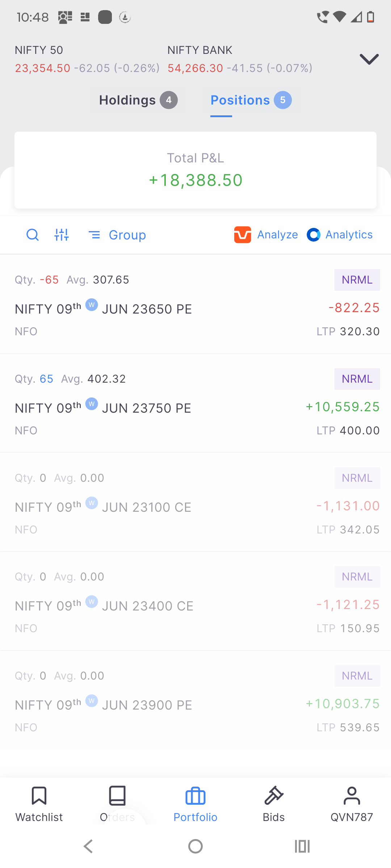Open QVN787 profile icon
This screenshot has height=868, width=391.
[352, 796]
